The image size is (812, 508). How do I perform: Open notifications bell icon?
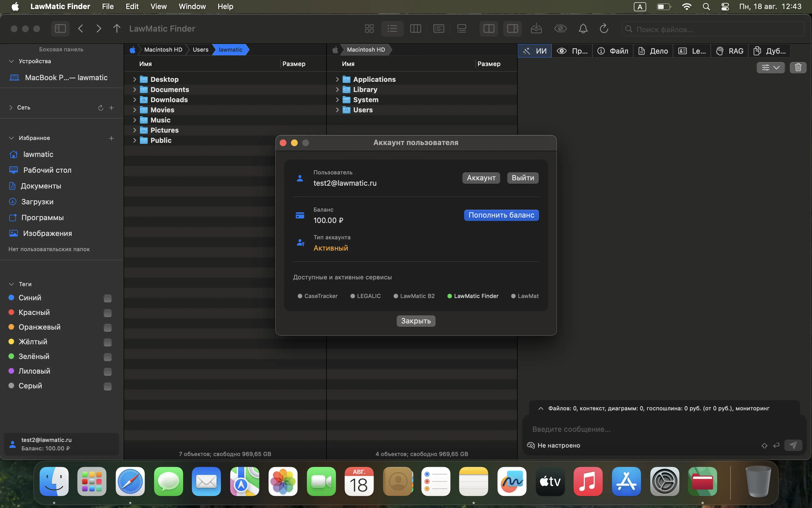coord(583,29)
